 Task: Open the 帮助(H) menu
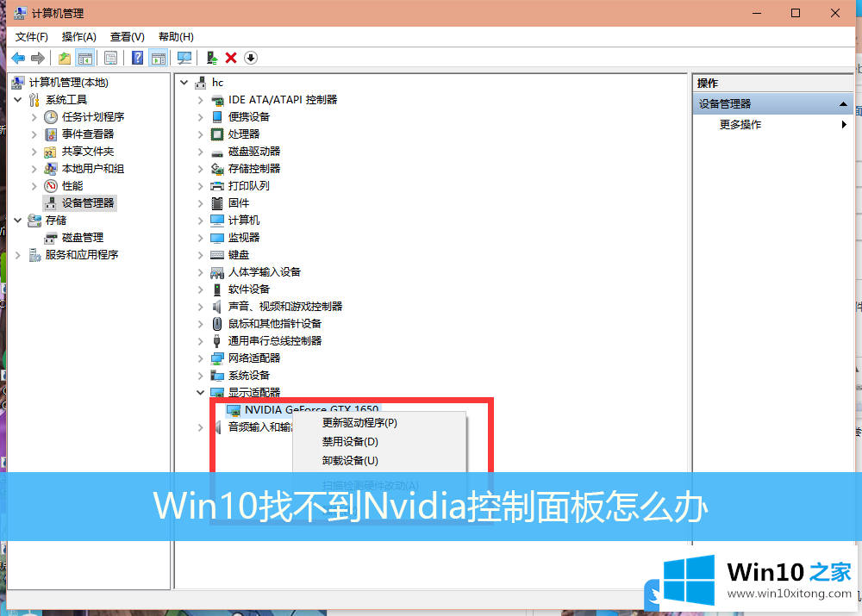[x=176, y=37]
